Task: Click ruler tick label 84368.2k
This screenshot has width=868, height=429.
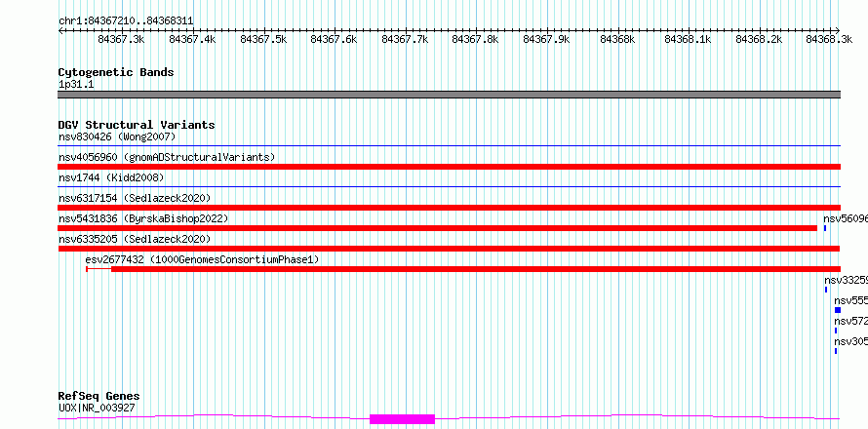Action: pyautogui.click(x=759, y=39)
